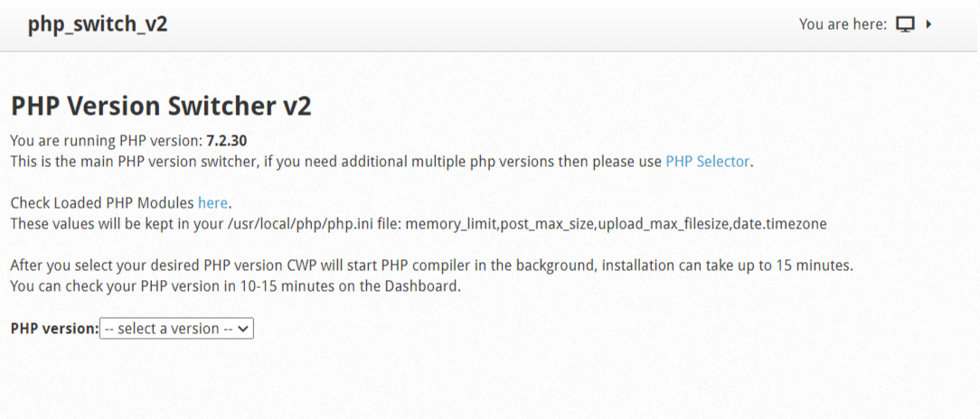980x419 pixels.
Task: Click the chevron of the version combo box
Action: (x=244, y=329)
